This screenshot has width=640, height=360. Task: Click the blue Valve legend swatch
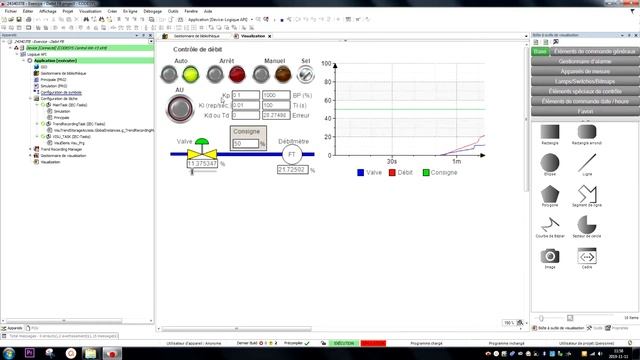click(360, 173)
